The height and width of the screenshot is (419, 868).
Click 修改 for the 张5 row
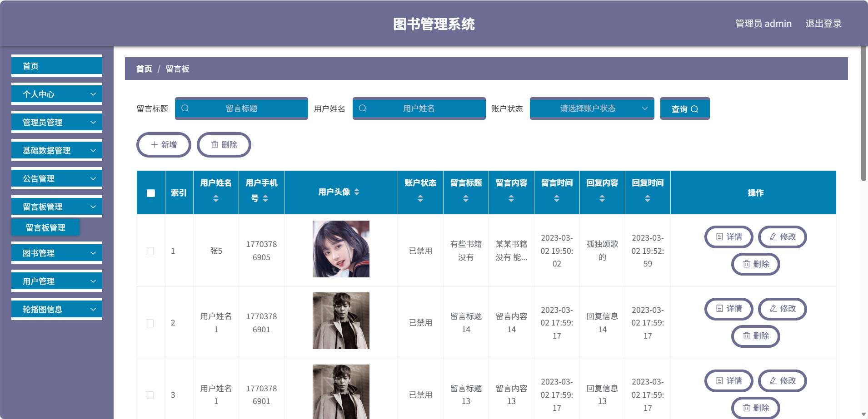783,237
